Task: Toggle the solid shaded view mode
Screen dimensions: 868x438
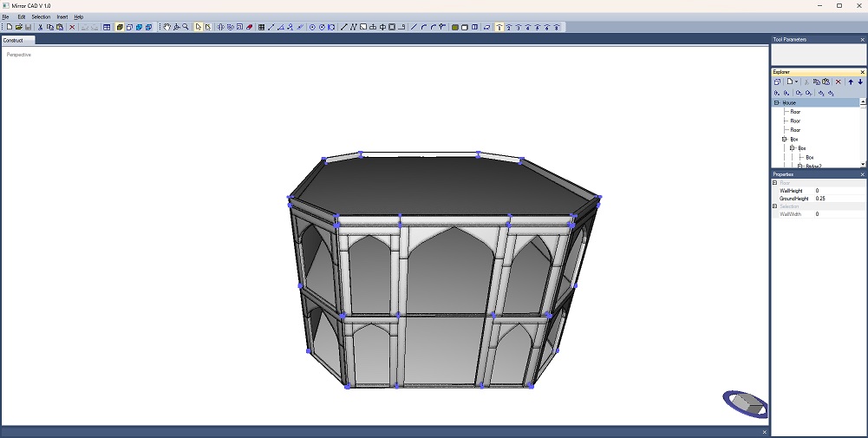Action: click(x=120, y=27)
